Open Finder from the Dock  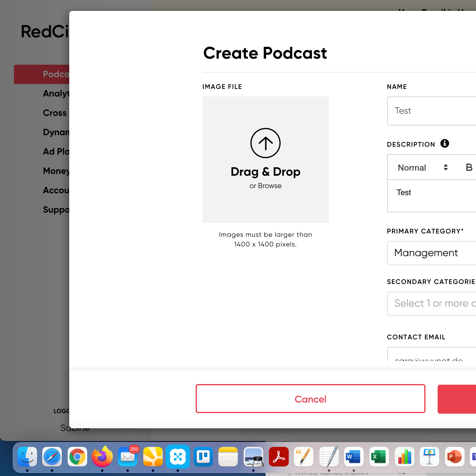(x=27, y=457)
